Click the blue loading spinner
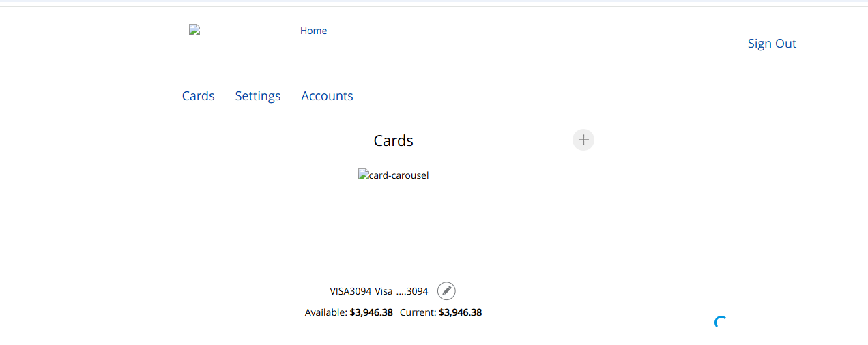Image resolution: width=868 pixels, height=345 pixels. [721, 322]
